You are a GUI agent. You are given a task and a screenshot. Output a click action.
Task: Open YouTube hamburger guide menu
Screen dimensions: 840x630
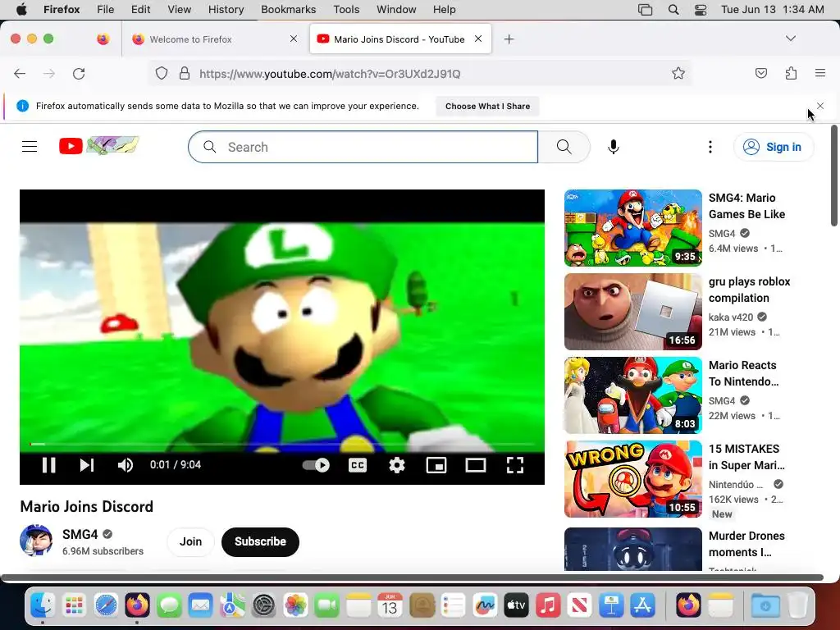(30, 146)
